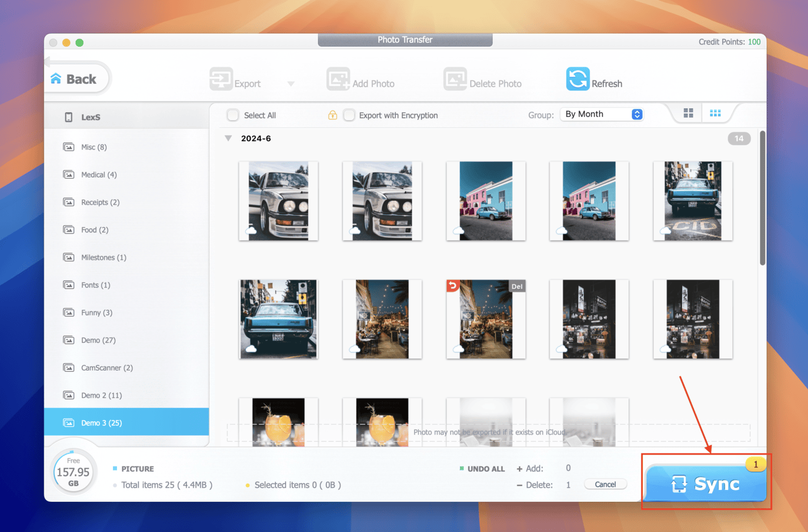Select the Medical (4) album
808x532 pixels.
click(x=126, y=174)
